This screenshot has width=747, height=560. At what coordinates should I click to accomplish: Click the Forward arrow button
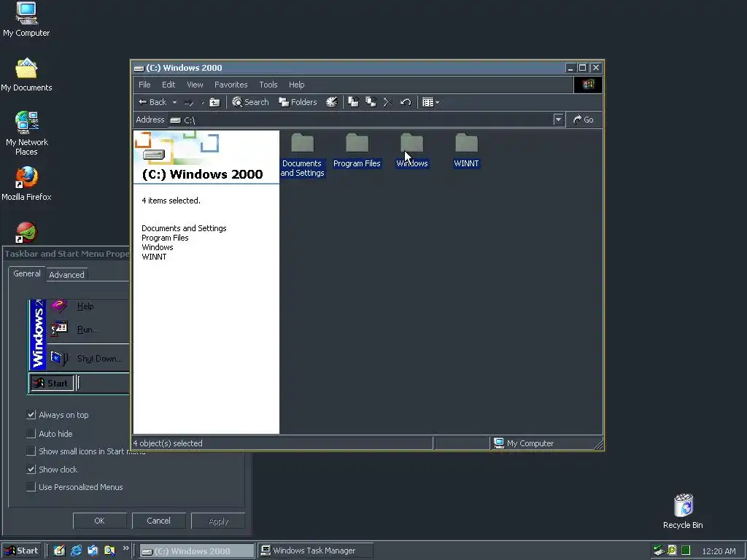(x=189, y=102)
